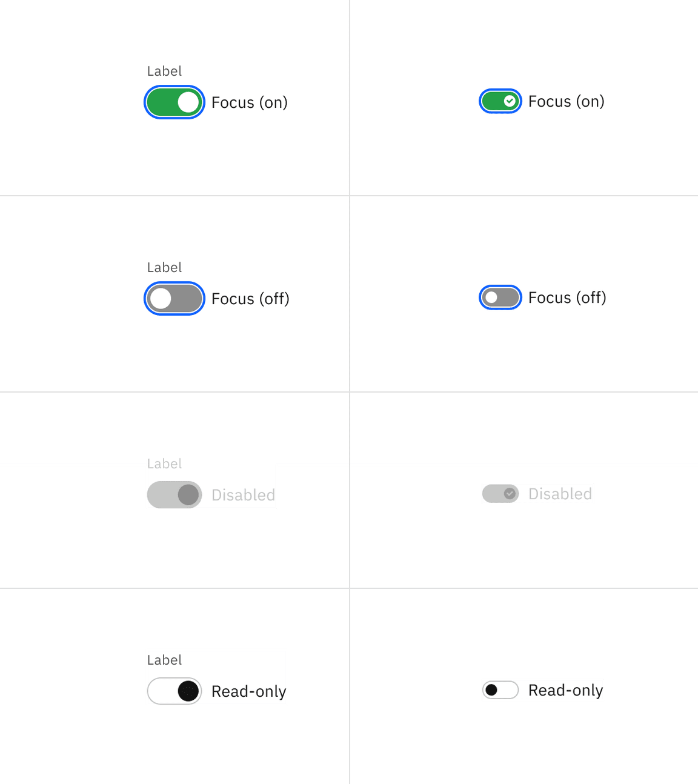Click 'Label' heading above the Focus (off) toggle

(164, 267)
